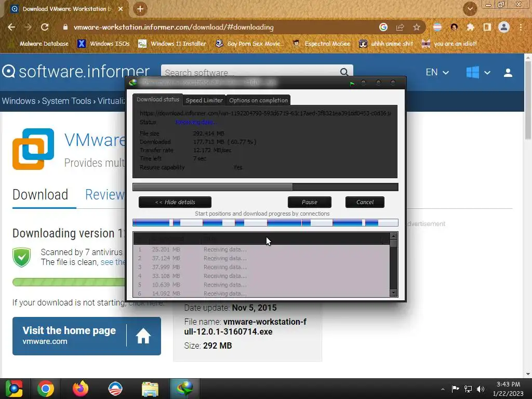Screen dimensions: 532x399
Task: Click the connection list scroll up arrow
Action: 394,236
